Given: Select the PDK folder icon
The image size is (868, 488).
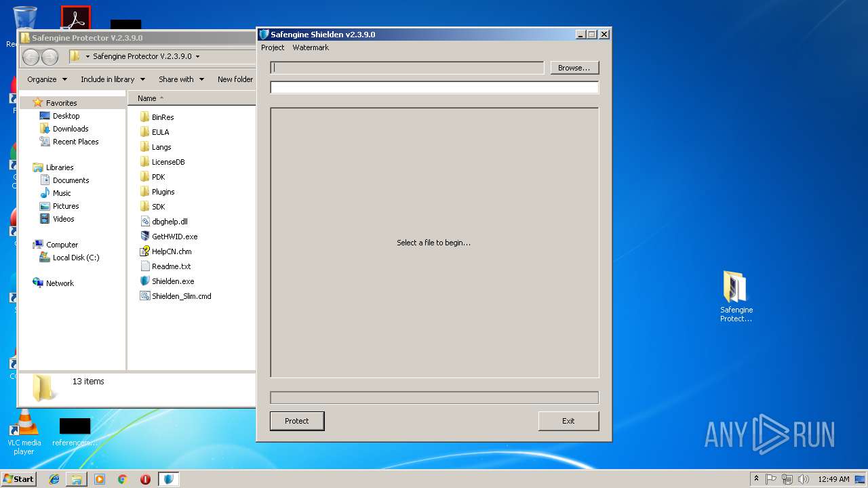Looking at the screenshot, I should [x=144, y=177].
